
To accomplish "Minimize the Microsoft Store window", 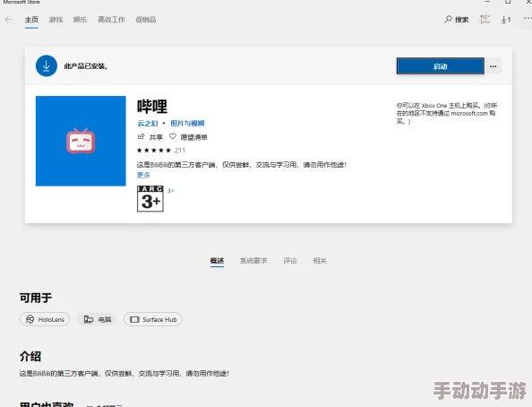I will (487, 2).
